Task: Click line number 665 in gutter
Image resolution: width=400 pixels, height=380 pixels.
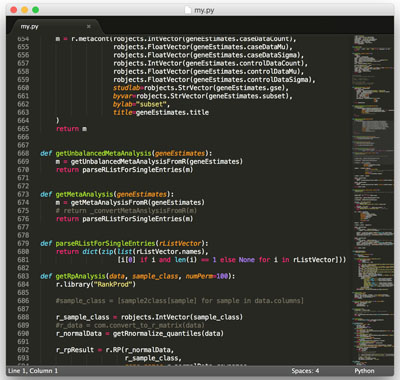Action: pyautogui.click(x=23, y=129)
